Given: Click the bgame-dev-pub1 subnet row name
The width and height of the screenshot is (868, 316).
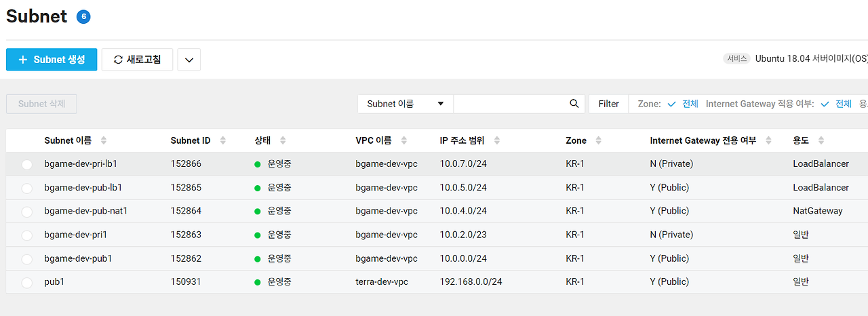Looking at the screenshot, I should tap(78, 258).
